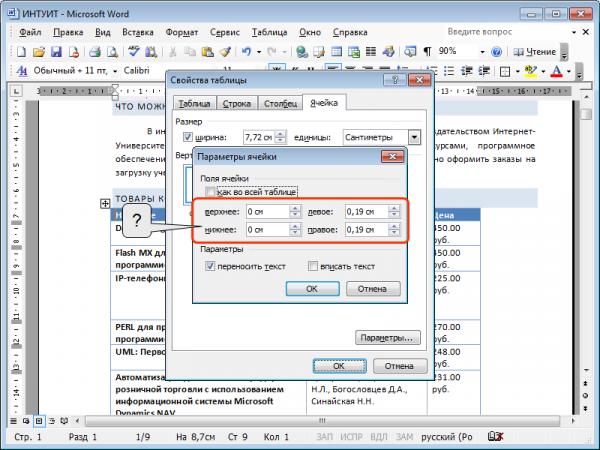
Task: Check 'как во всей таблице' option
Action: pos(210,192)
